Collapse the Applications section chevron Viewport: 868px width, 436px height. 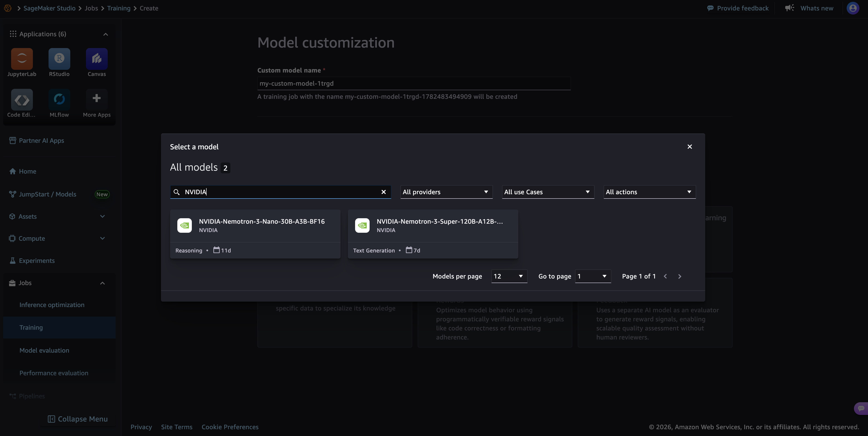(x=105, y=34)
